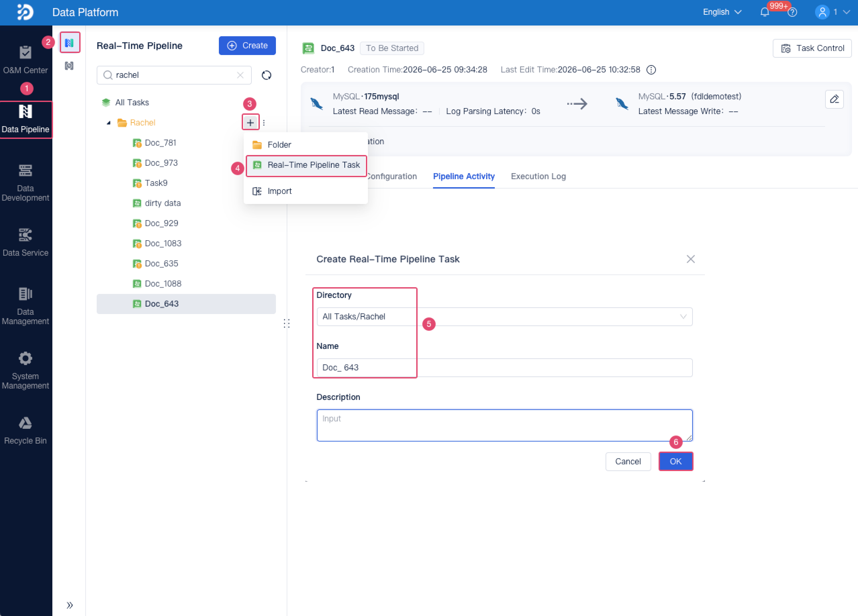
Task: Select the Real-Time Pipeline sub-sidebar icon
Action: click(69, 43)
